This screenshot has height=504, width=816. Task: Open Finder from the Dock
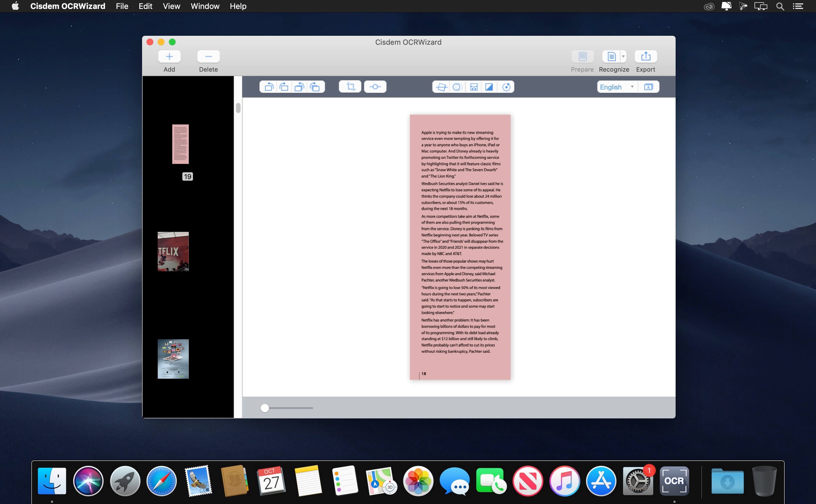(x=52, y=481)
